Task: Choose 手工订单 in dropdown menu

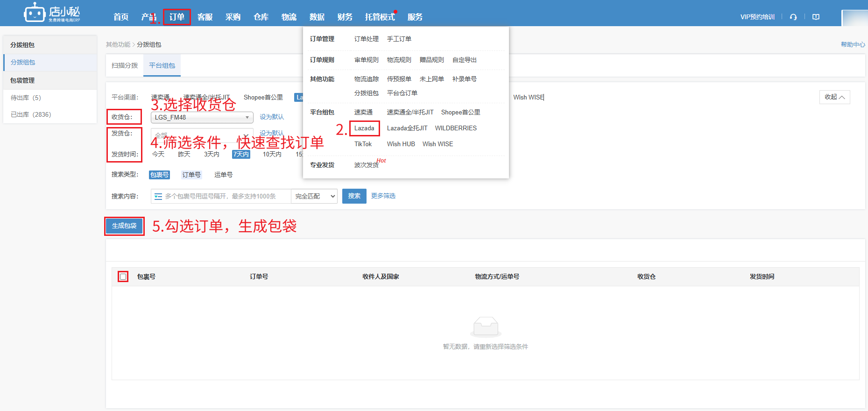Action: coord(399,39)
